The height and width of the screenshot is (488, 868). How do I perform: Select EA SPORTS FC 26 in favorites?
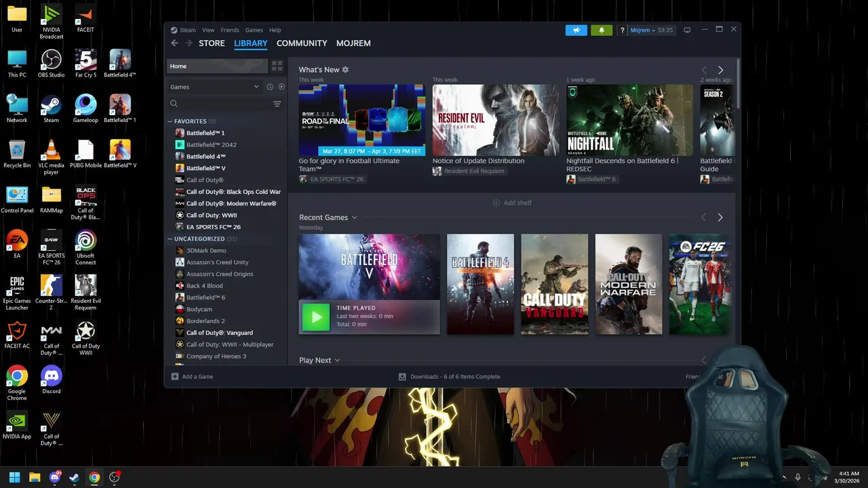[x=214, y=227]
